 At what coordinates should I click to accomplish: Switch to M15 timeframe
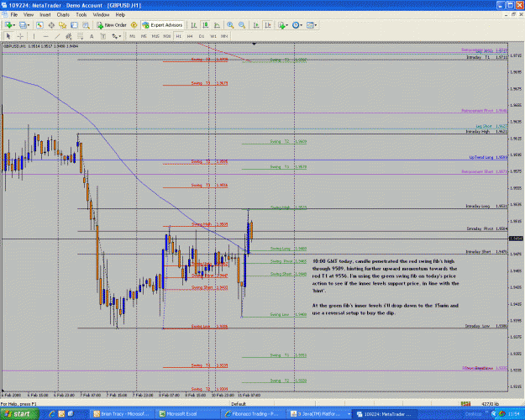tap(155, 36)
